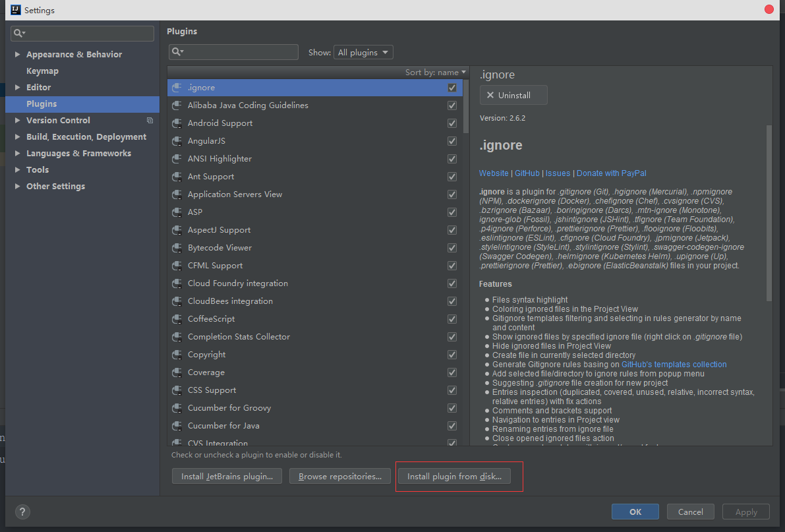
Task: Click the Ant Support plugin icon
Action: (177, 176)
